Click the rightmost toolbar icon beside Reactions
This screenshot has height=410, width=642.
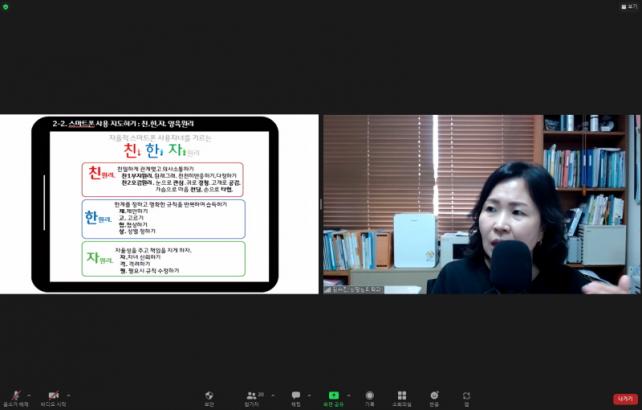[466, 396]
